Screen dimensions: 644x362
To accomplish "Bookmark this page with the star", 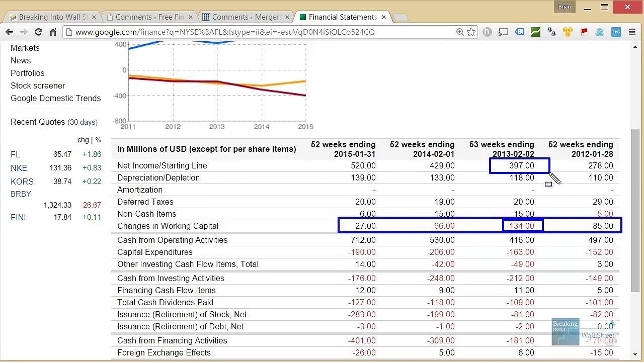I will click(471, 32).
